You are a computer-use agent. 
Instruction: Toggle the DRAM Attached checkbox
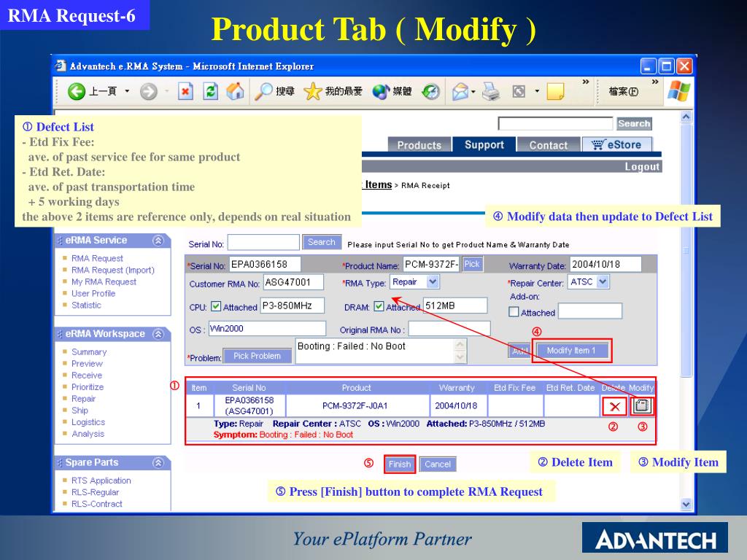click(379, 306)
